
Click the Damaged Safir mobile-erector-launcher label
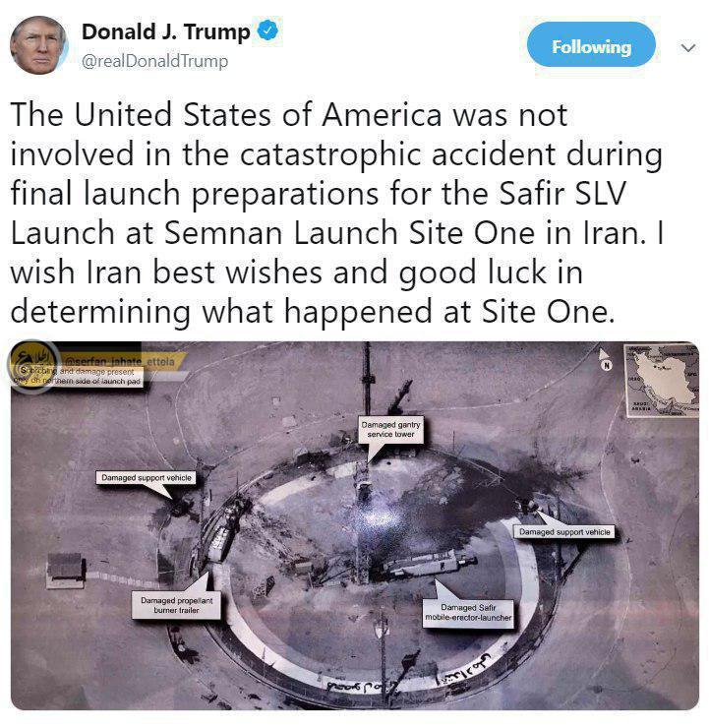[x=468, y=613]
